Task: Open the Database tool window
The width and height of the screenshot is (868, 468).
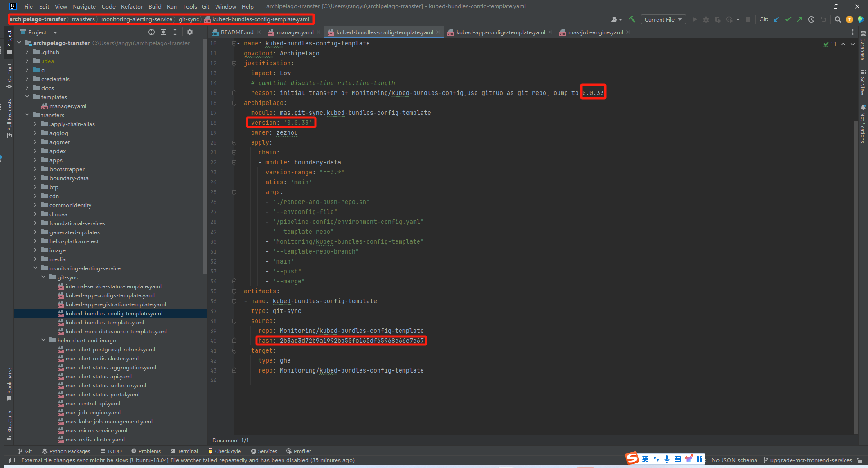Action: coord(863,45)
